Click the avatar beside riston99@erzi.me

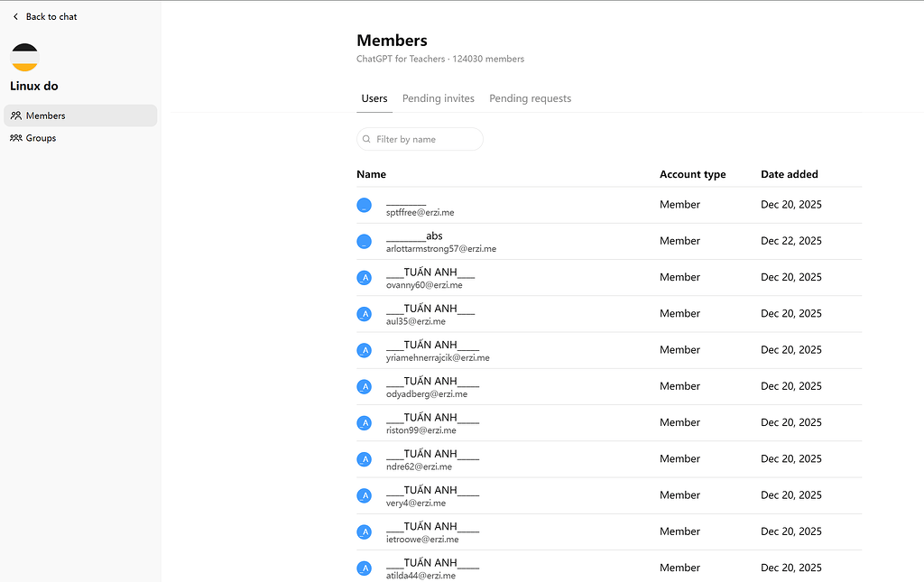click(x=365, y=423)
